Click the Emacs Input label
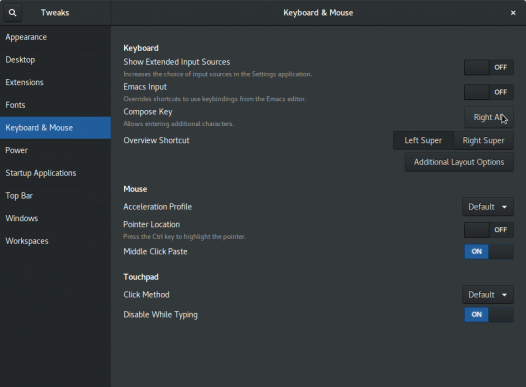This screenshot has height=387, width=526. pos(145,87)
